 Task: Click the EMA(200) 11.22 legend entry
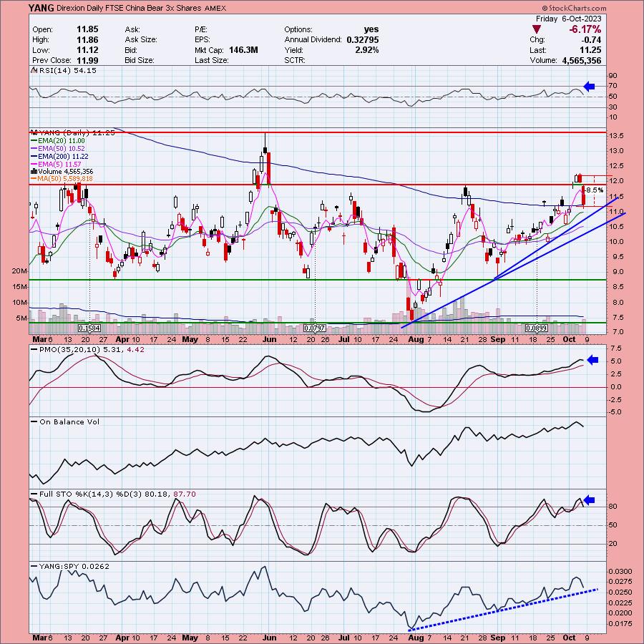click(x=60, y=157)
